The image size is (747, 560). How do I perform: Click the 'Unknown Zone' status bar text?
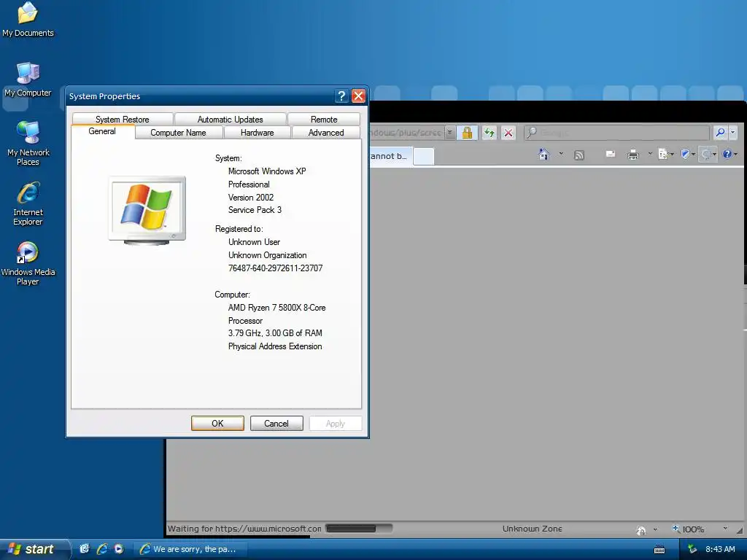click(x=532, y=529)
